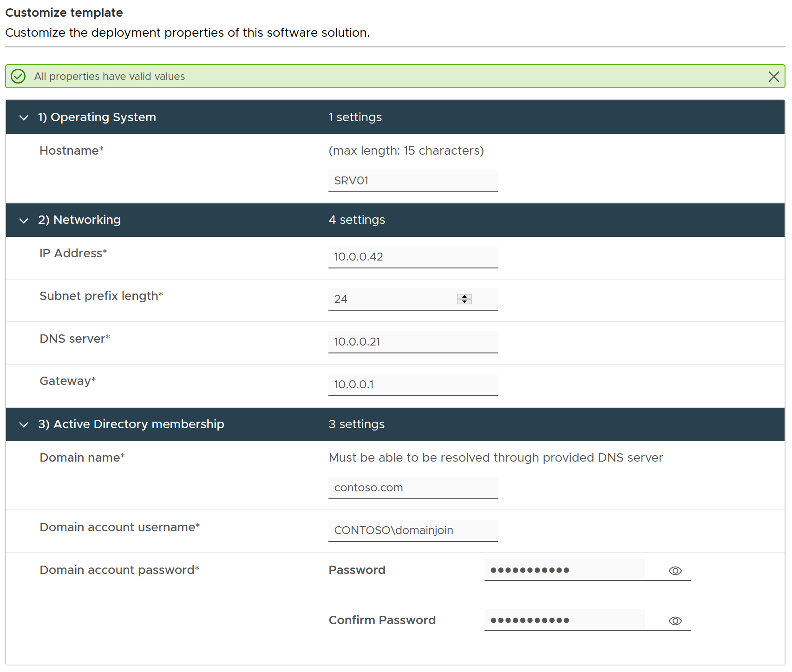
Task: Click the '3 settings' label
Action: 357,424
